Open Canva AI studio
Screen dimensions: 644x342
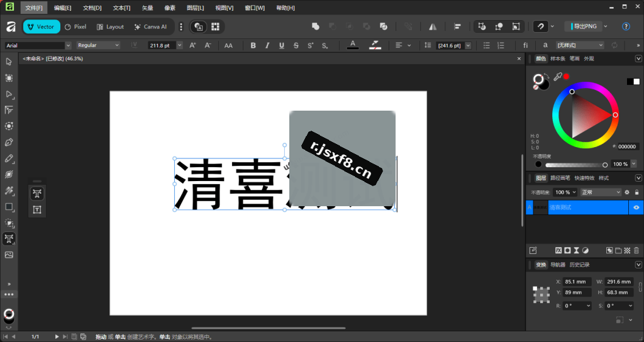click(150, 26)
